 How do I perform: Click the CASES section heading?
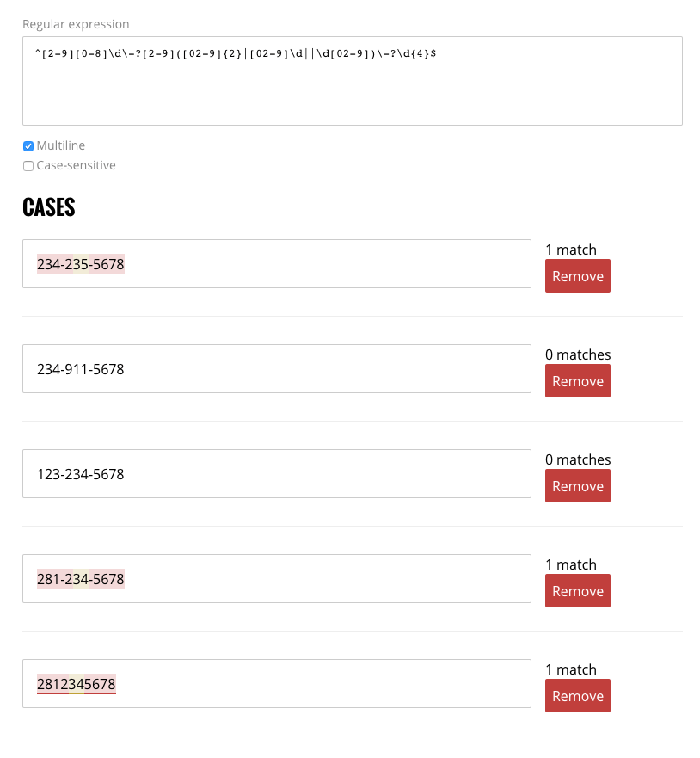[x=48, y=206]
